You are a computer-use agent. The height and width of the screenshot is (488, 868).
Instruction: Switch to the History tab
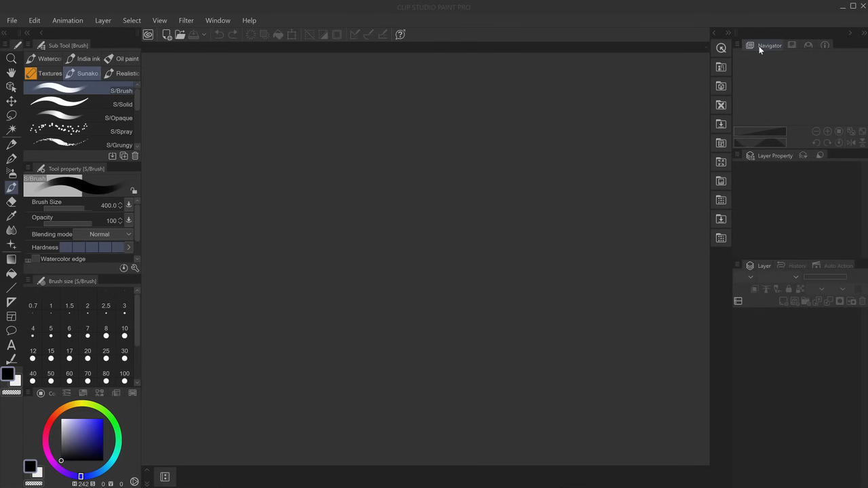point(791,265)
